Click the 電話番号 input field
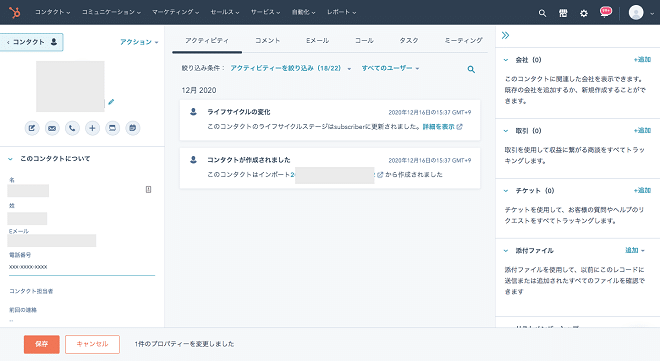The width and height of the screenshot is (660, 361). click(x=82, y=267)
